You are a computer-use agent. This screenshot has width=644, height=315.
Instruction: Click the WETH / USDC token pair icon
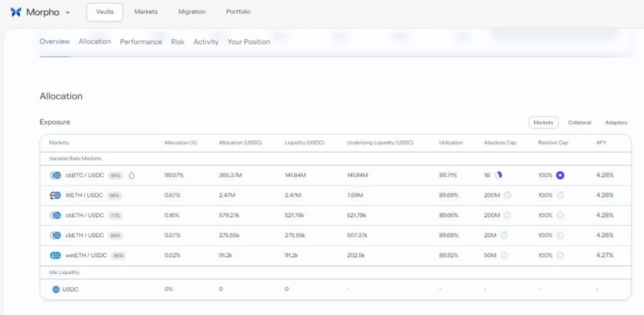tap(55, 196)
